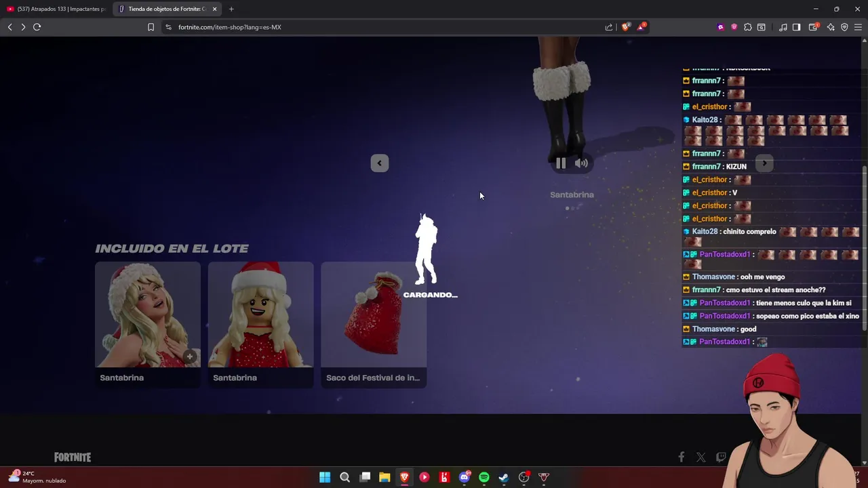Open Steam from the taskbar
The width and height of the screenshot is (868, 488).
click(504, 477)
